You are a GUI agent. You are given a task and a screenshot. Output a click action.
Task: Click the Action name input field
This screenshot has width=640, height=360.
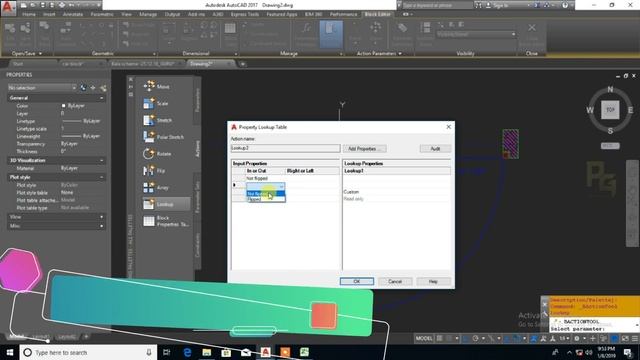coord(285,148)
